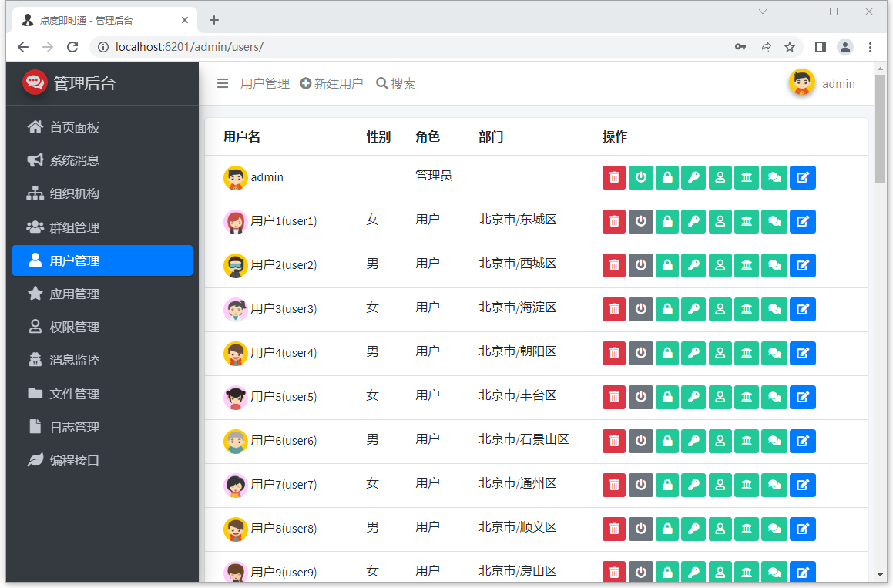Edit user6 with blue pencil icon
The height and width of the screenshot is (588, 893).
(802, 441)
